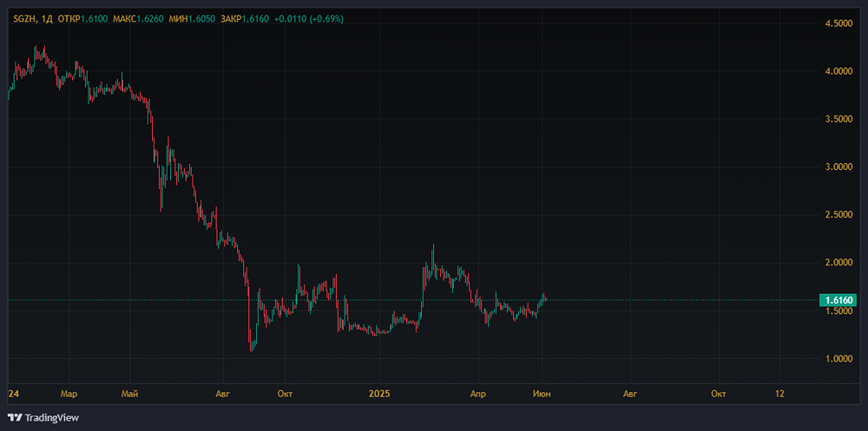Click the Апр label on time axis
Screen dimensions: 868x431
tap(477, 394)
